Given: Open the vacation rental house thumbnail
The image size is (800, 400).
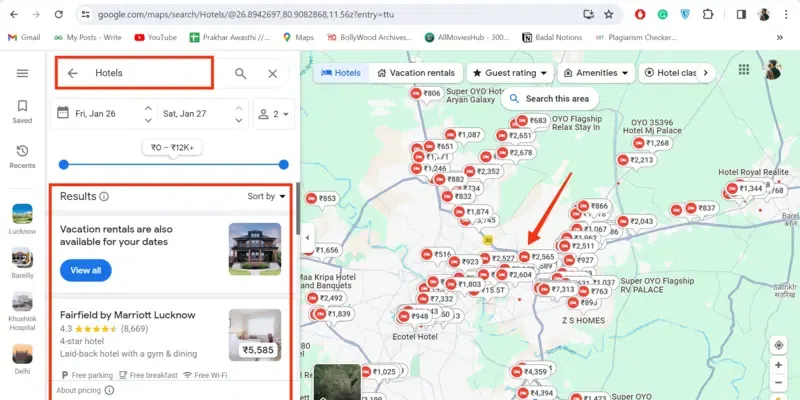Looking at the screenshot, I should coord(255,249).
